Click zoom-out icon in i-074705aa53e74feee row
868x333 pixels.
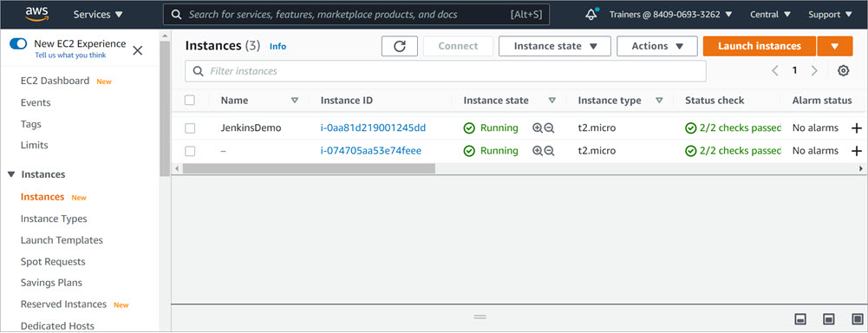[549, 151]
